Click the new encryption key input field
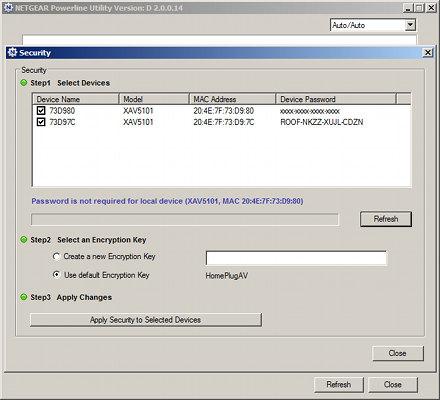This screenshot has width=440, height=400. [296, 258]
